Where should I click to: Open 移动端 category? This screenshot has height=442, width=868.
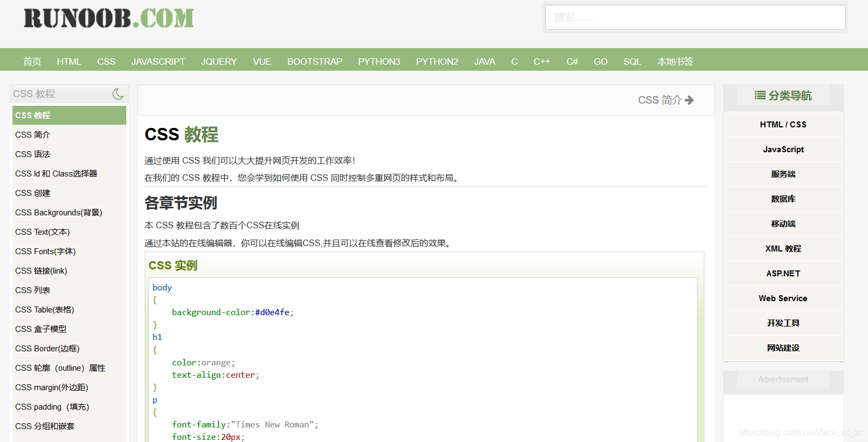point(783,224)
